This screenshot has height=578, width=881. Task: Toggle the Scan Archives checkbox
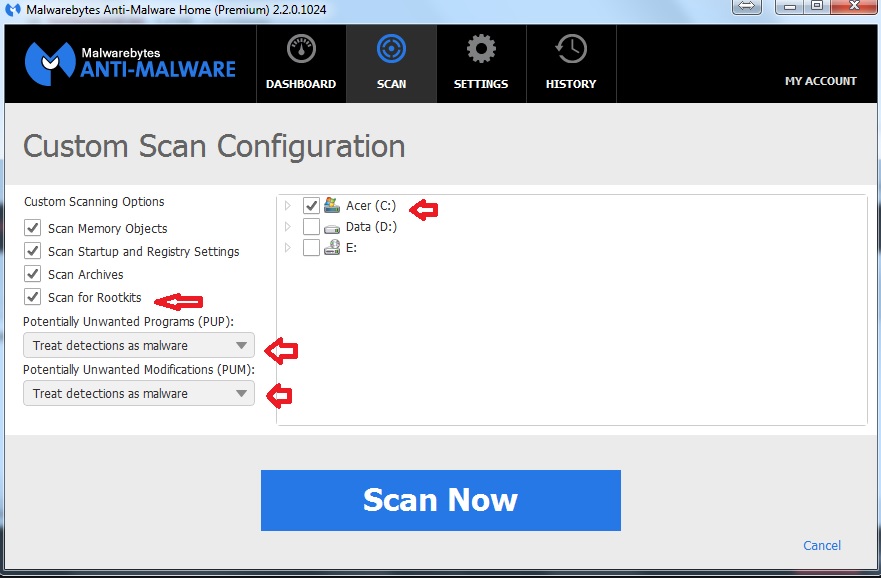pos(33,274)
